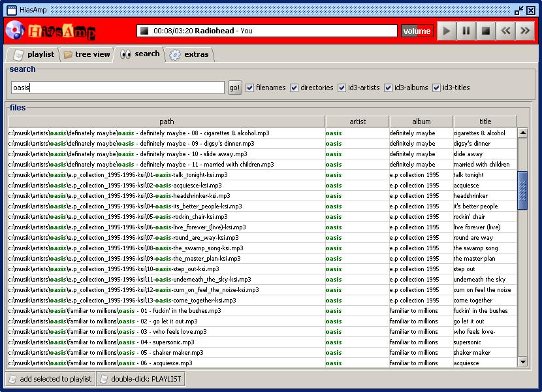Click the HiasAmp CD logo icon
542x392 pixels.
point(15,31)
